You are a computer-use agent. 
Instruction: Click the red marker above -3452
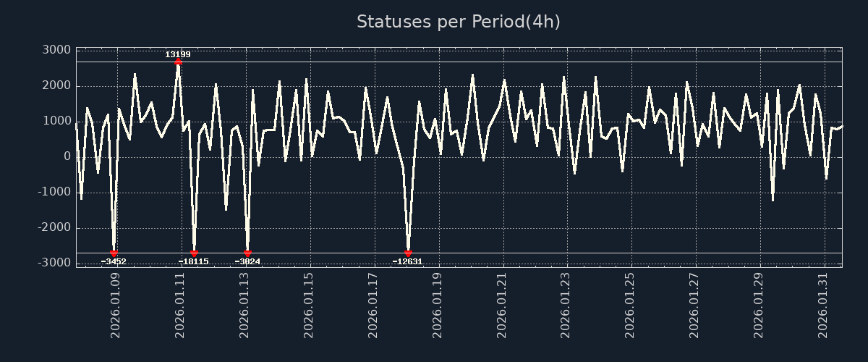(114, 253)
